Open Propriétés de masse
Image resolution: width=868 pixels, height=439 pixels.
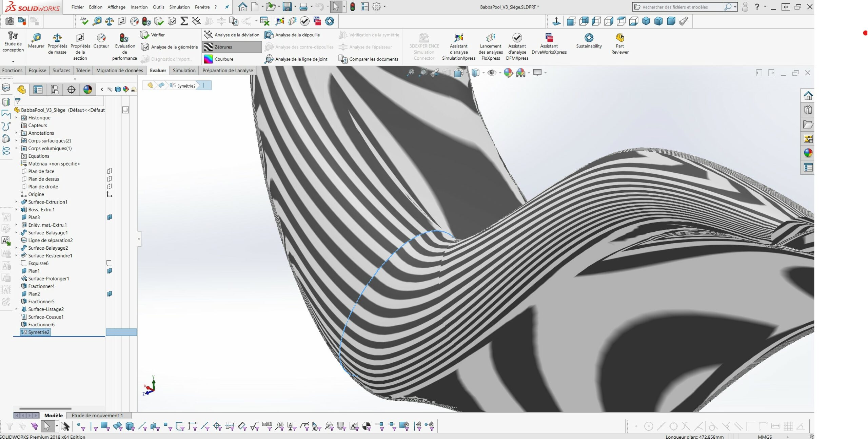pos(57,44)
